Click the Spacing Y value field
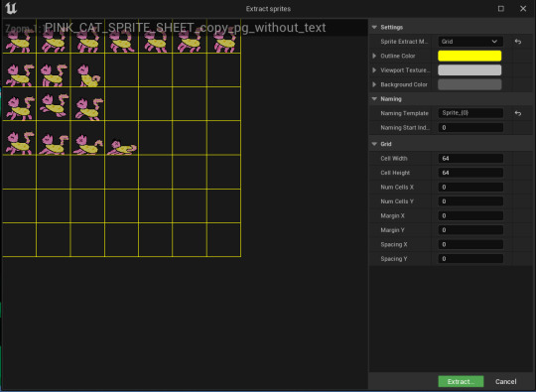This screenshot has width=536, height=392. click(470, 259)
